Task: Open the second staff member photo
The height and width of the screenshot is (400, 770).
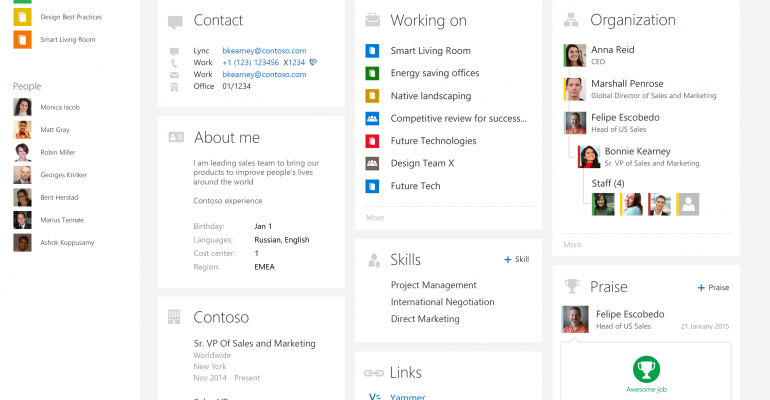Action: pyautogui.click(x=632, y=204)
